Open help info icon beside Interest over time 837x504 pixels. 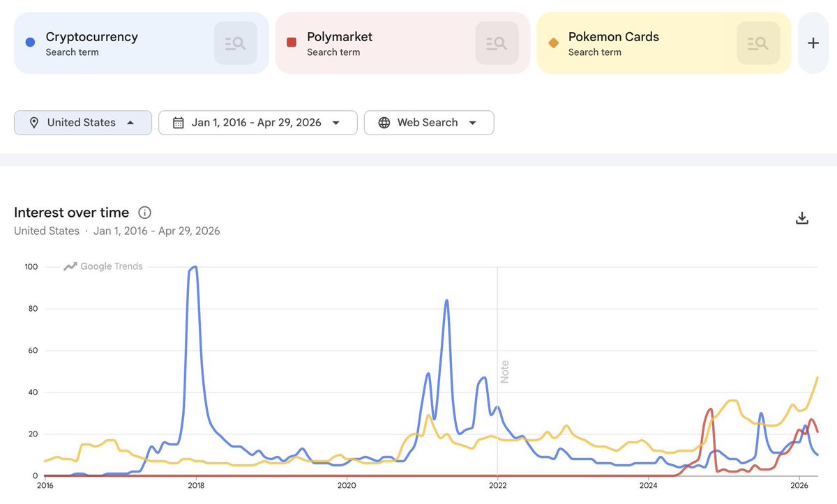click(144, 213)
